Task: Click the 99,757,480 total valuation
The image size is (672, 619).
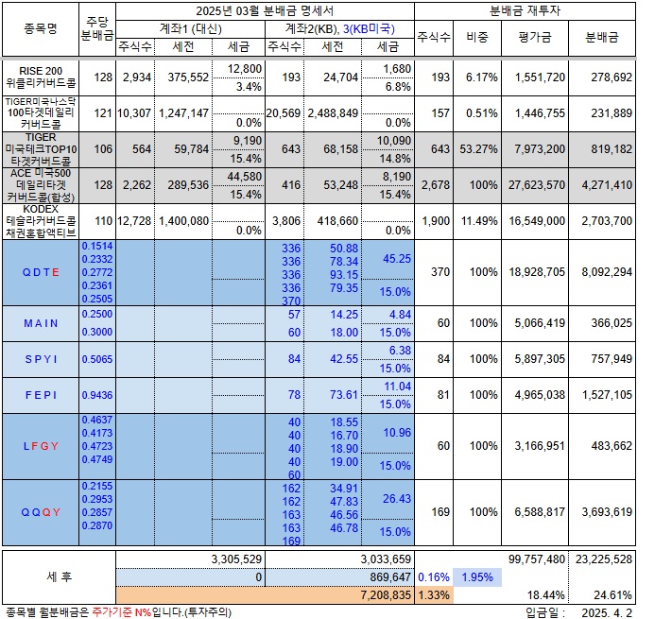Action: 537,559
